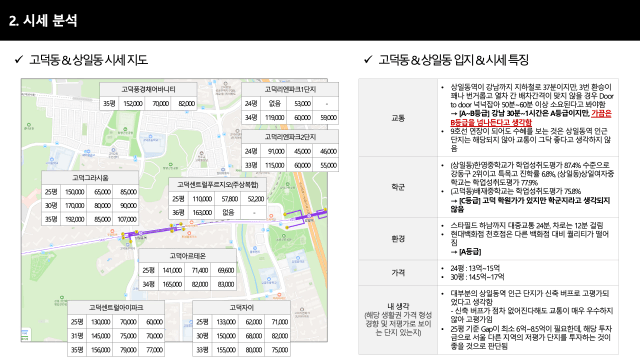Image resolution: width=640 pixels, height=360 pixels.
Task: Click the 2. 시세 분석 slide title
Action: tap(43, 20)
